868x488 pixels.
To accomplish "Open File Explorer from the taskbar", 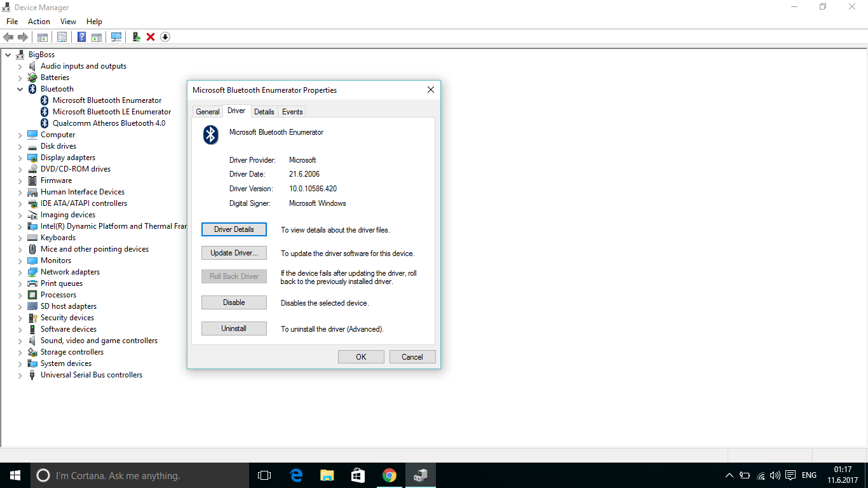I will click(327, 475).
